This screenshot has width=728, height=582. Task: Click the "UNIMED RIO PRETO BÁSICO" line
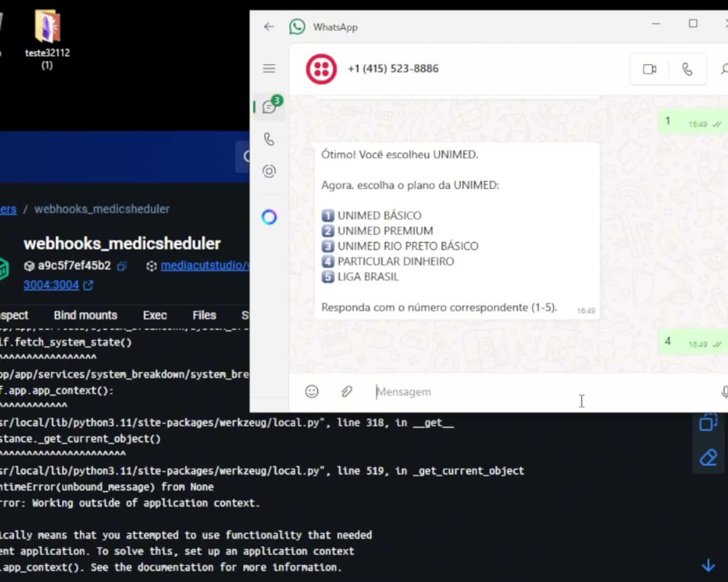400,246
